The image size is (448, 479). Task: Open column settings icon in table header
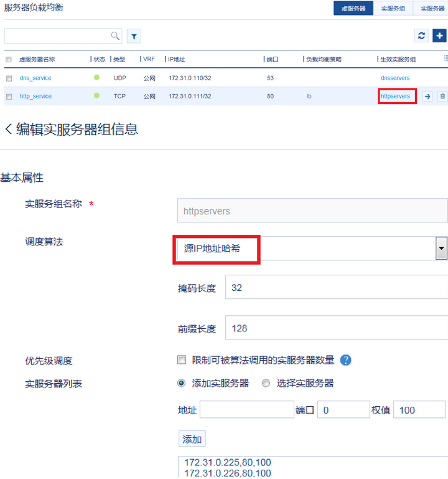click(445, 59)
